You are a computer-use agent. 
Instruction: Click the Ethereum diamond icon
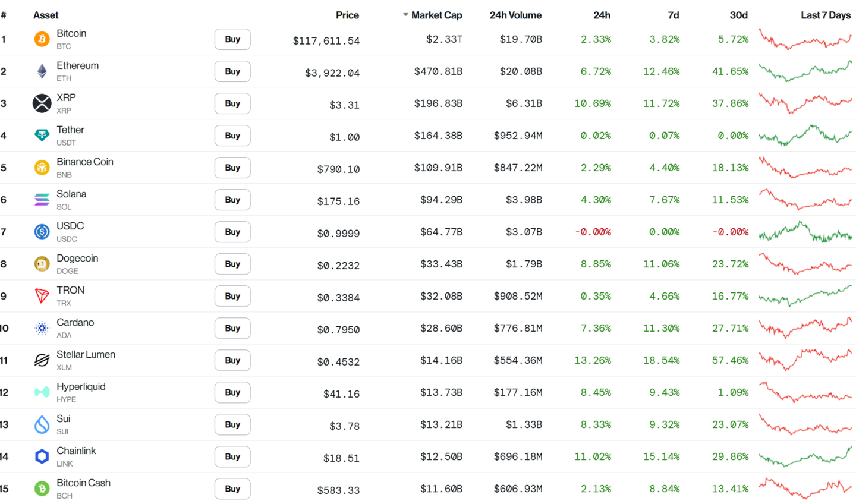coord(42,71)
